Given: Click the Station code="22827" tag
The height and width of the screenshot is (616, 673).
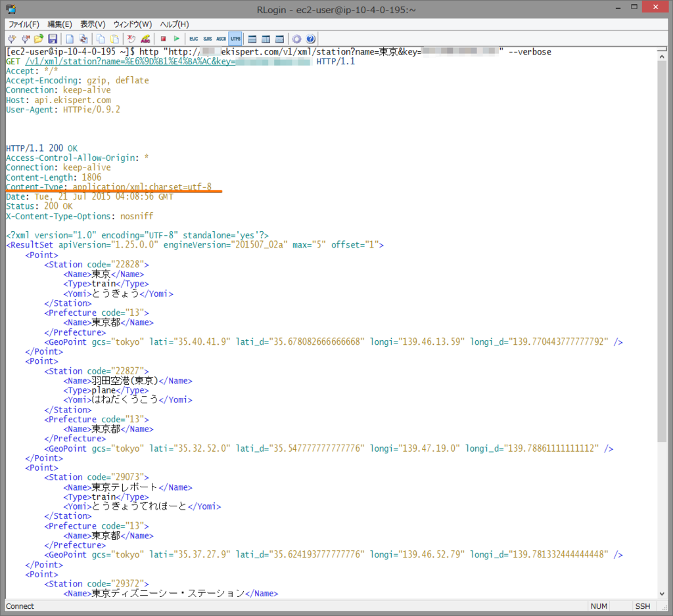Looking at the screenshot, I should (x=97, y=371).
